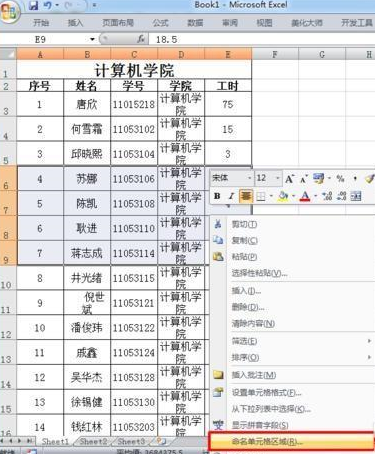
Task: Click the Insert Worksheet tab icon
Action: 161,441
